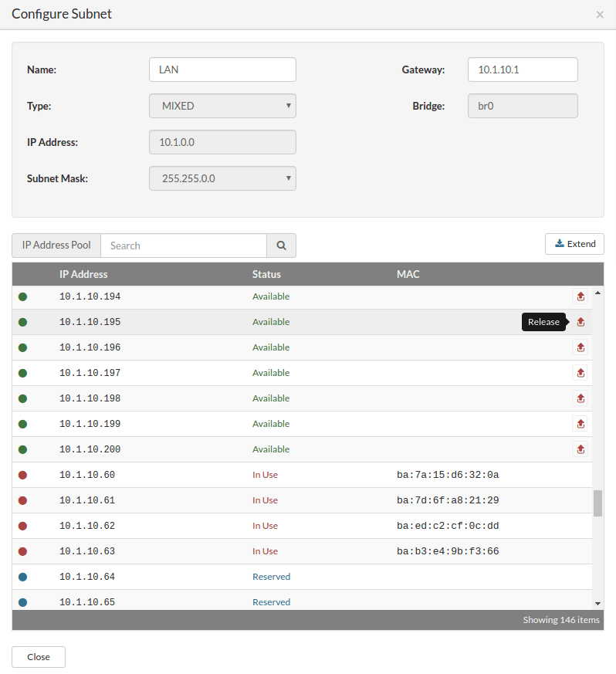This screenshot has height=674, width=616.
Task: Select the IP Address Pool tab label
Action: [56, 246]
